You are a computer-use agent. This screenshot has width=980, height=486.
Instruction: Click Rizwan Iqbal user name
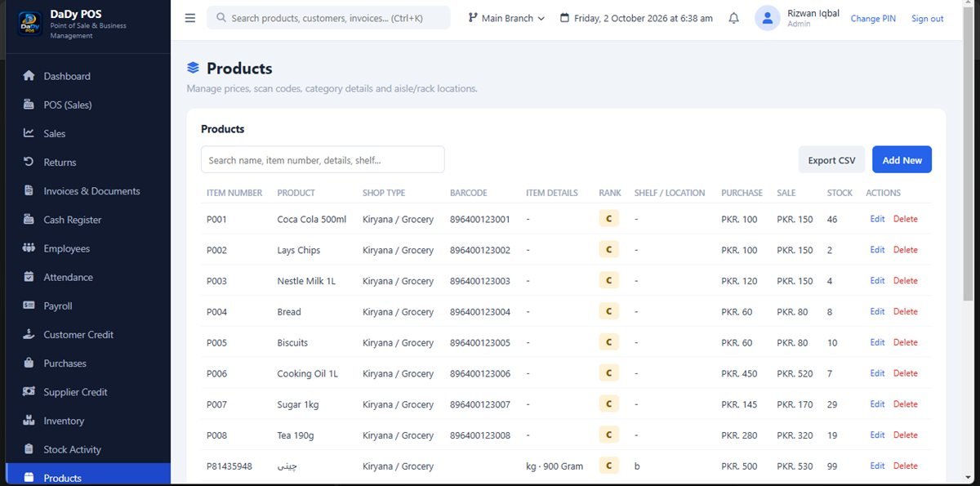(x=813, y=13)
